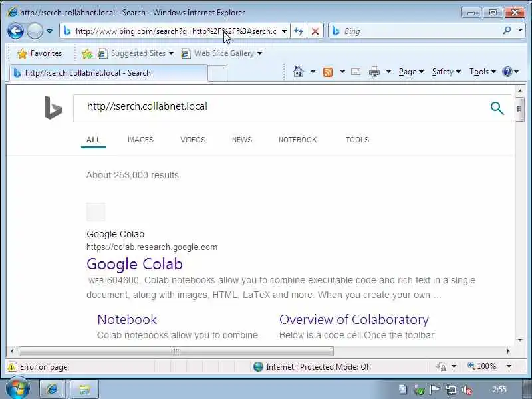The width and height of the screenshot is (532, 399).
Task: Open the Google Colab result title link
Action: [x=135, y=264]
